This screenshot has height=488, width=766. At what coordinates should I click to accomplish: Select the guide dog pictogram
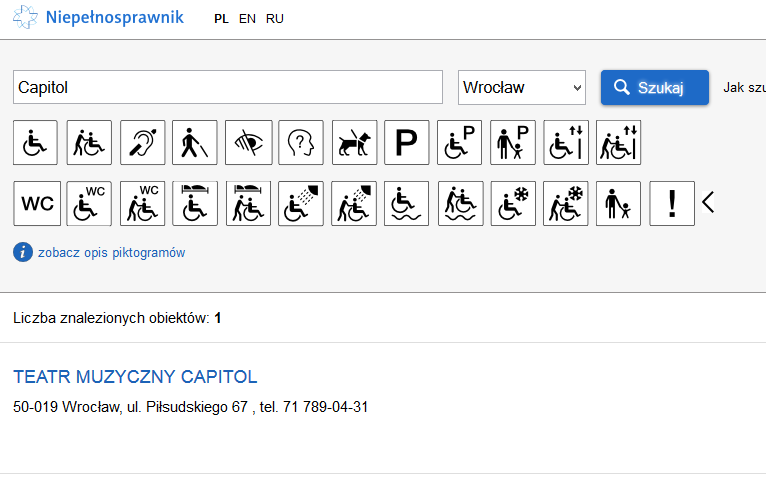[355, 143]
